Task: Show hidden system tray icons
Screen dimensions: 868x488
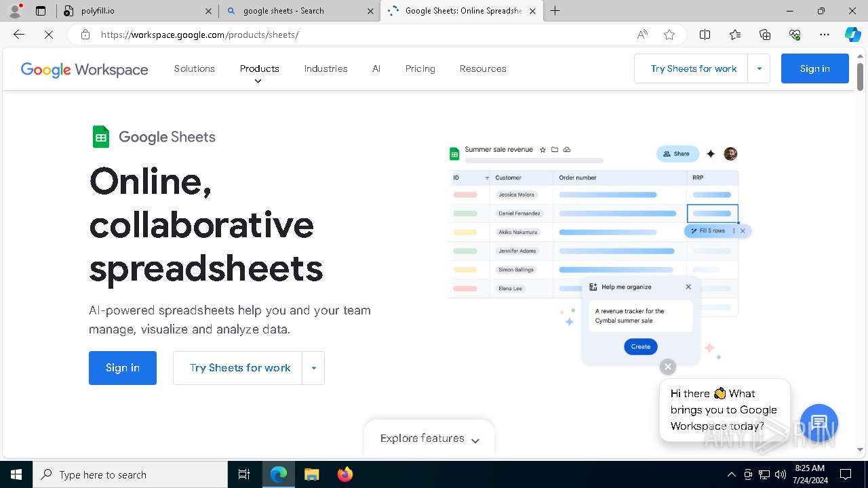Action: [731, 474]
